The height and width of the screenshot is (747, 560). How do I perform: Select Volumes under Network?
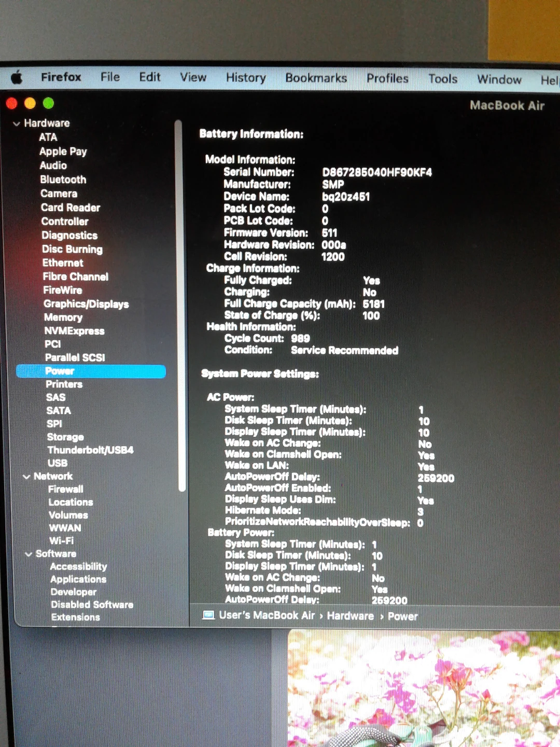(68, 515)
